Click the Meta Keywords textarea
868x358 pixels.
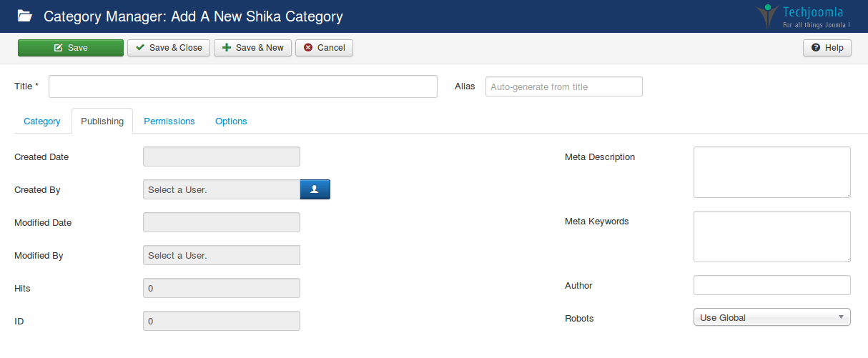pyautogui.click(x=771, y=237)
